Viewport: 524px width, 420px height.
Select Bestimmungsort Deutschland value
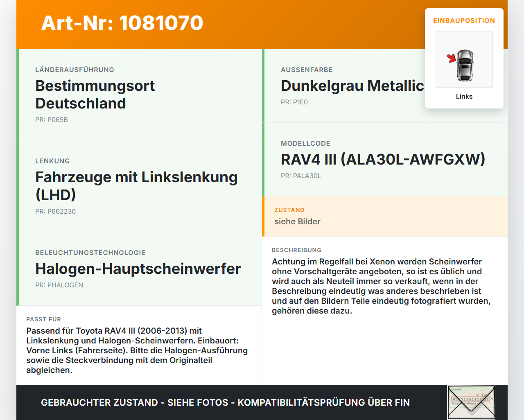point(95,95)
